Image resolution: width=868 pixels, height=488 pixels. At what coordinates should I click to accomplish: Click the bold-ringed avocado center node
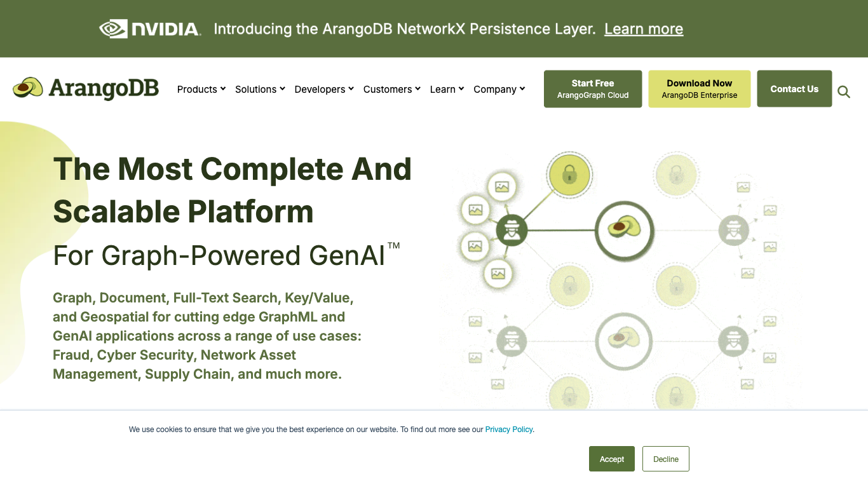(624, 231)
